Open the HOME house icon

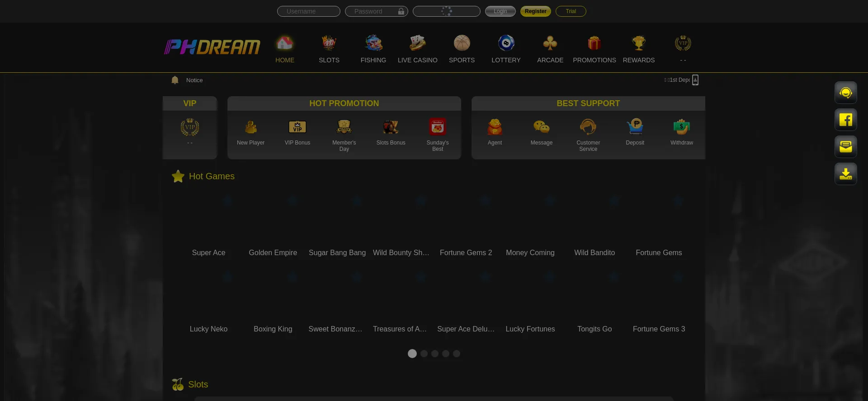285,43
